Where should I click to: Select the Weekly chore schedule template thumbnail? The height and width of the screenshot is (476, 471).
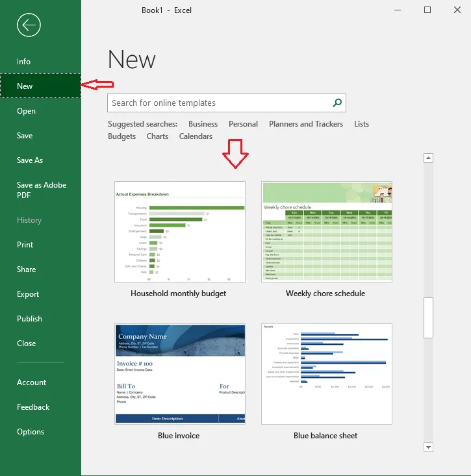tap(327, 232)
